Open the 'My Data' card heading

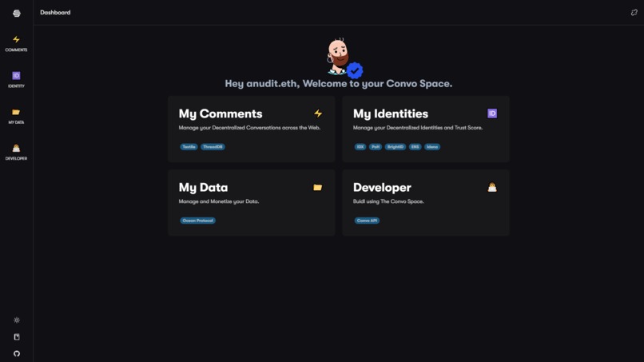[x=203, y=187]
